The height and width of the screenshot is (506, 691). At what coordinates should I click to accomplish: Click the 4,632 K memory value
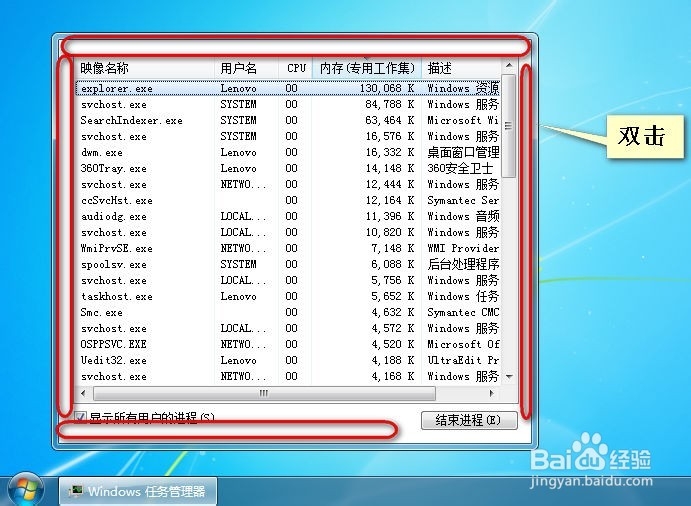coord(393,313)
